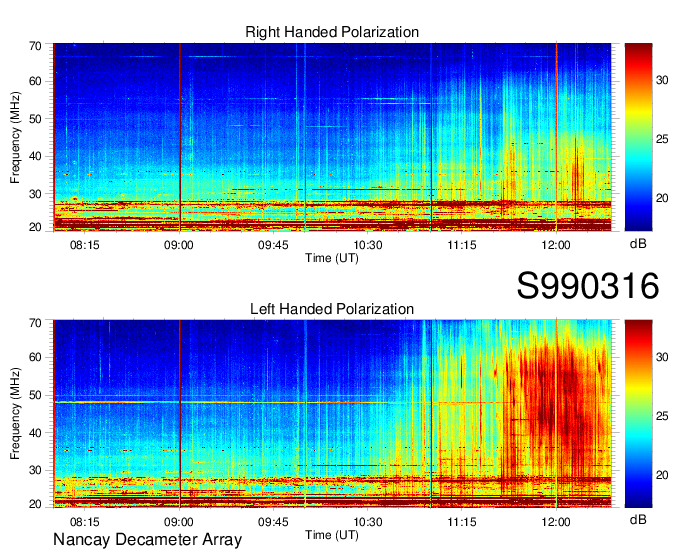680x552 pixels.
Task: Click the 30 dB label on the Right Handed color bar
Action: [x=662, y=80]
